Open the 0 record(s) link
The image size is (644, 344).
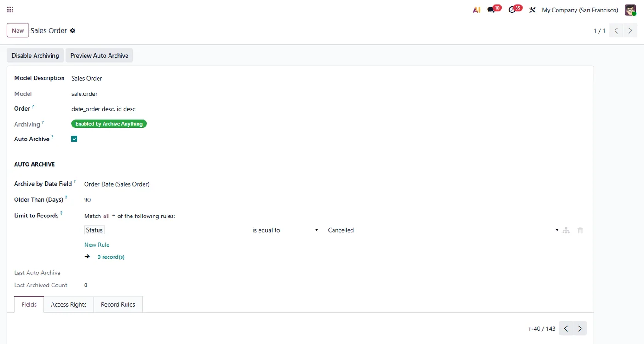click(111, 257)
